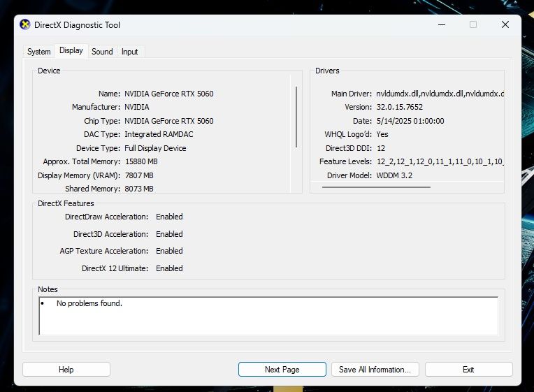The image size is (534, 392).
Task: Click the Approx. Total Memory label
Action: pyautogui.click(x=82, y=161)
